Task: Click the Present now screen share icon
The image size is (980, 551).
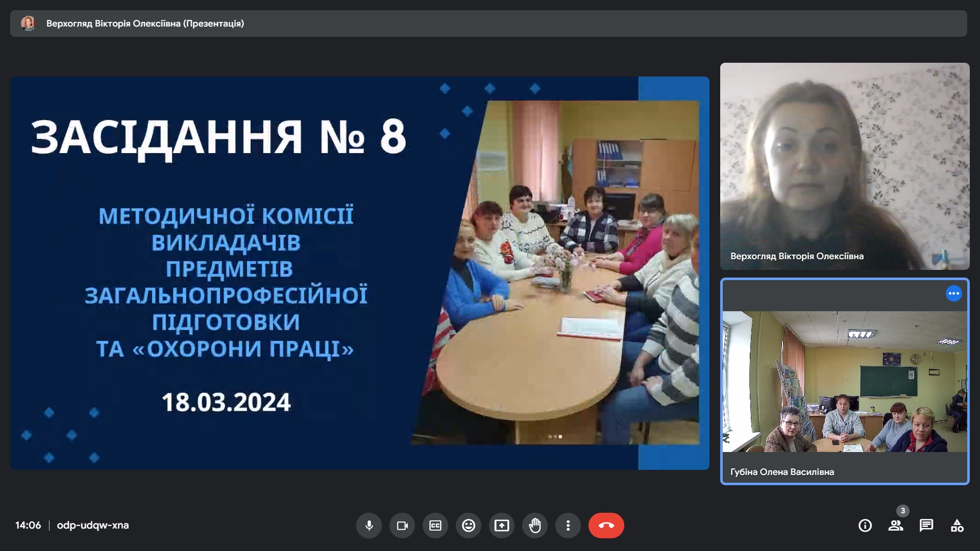Action: [502, 525]
